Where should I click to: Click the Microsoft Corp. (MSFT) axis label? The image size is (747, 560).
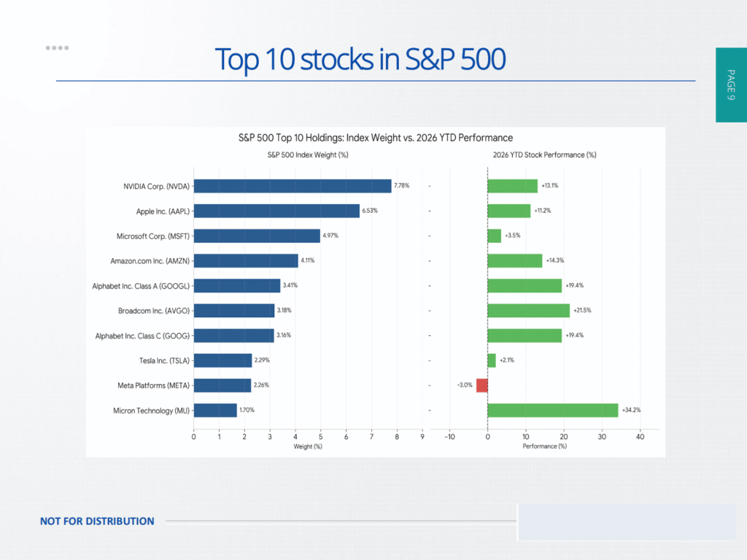coord(153,236)
